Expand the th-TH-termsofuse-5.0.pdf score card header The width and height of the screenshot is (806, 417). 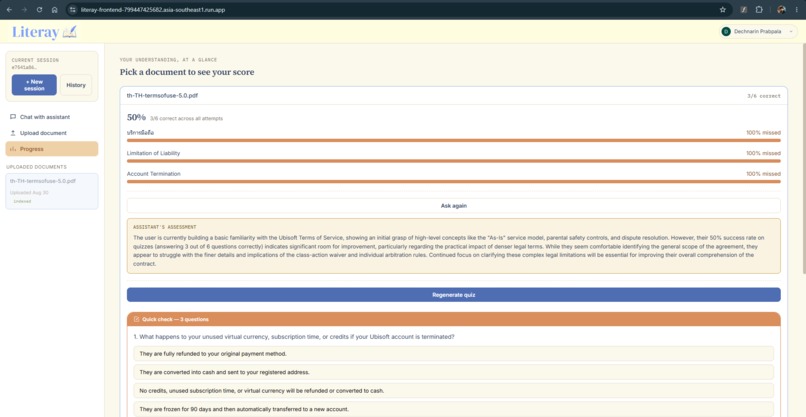coord(453,96)
